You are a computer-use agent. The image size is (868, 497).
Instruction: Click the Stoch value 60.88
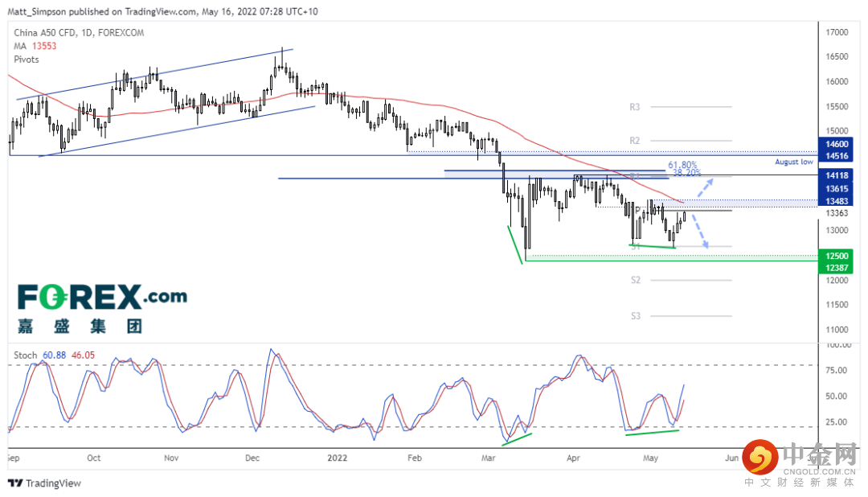(55, 355)
